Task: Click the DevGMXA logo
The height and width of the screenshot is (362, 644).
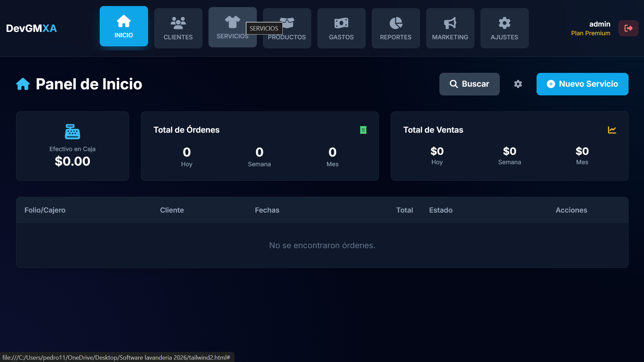Action: tap(31, 28)
